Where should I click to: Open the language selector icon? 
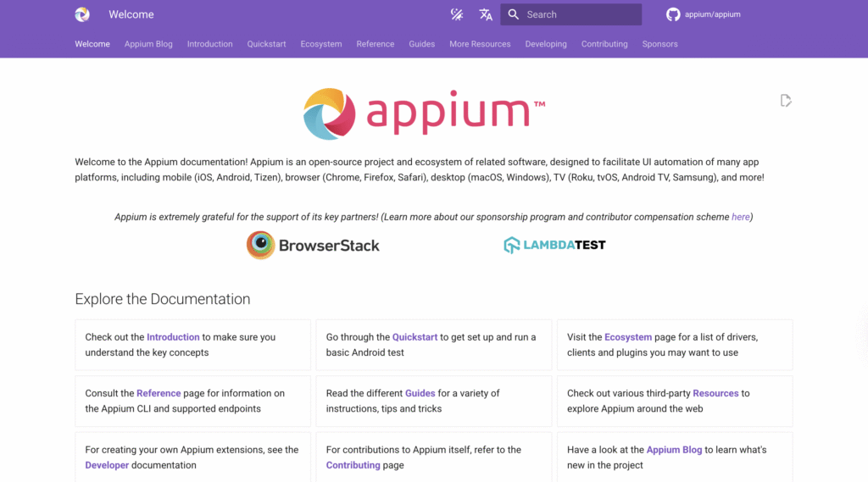(x=486, y=14)
